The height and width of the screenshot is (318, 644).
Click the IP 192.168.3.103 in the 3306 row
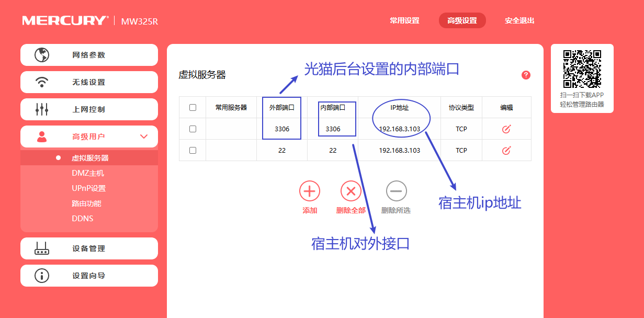[x=400, y=129]
